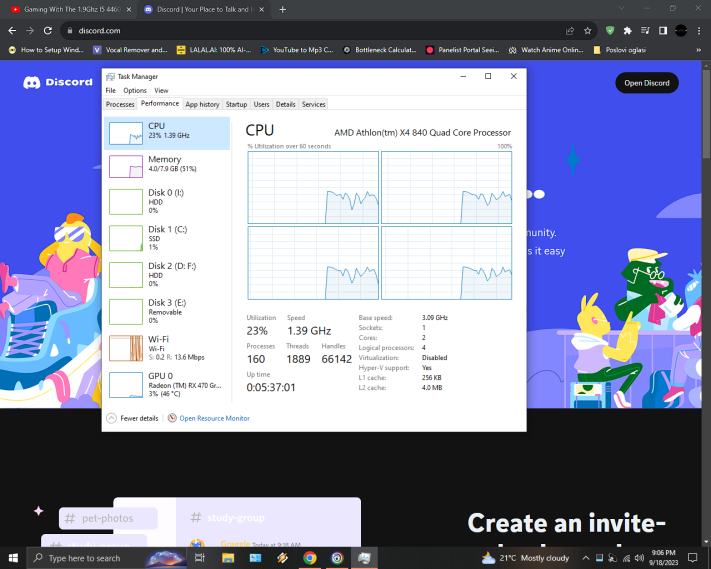Viewport: 711px width, 569px height.
Task: Open Task View on the taskbar
Action: point(200,558)
